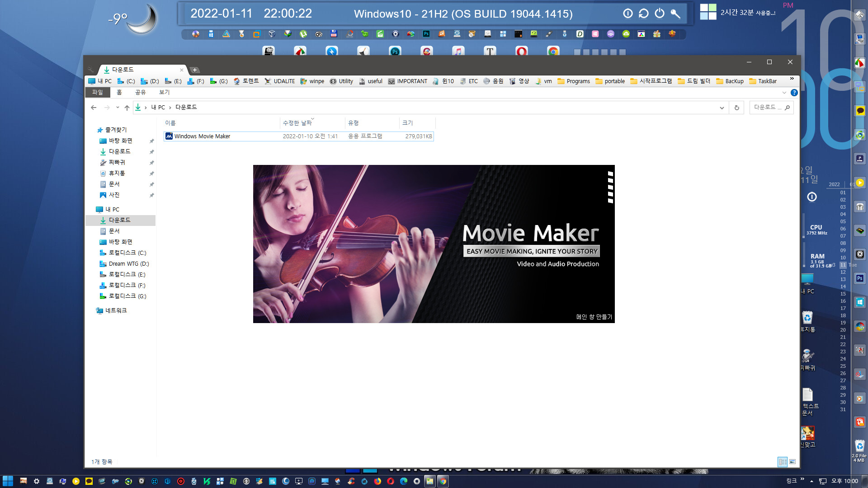The image size is (868, 488).
Task: Open Firefox on the taskbar
Action: pos(377,481)
